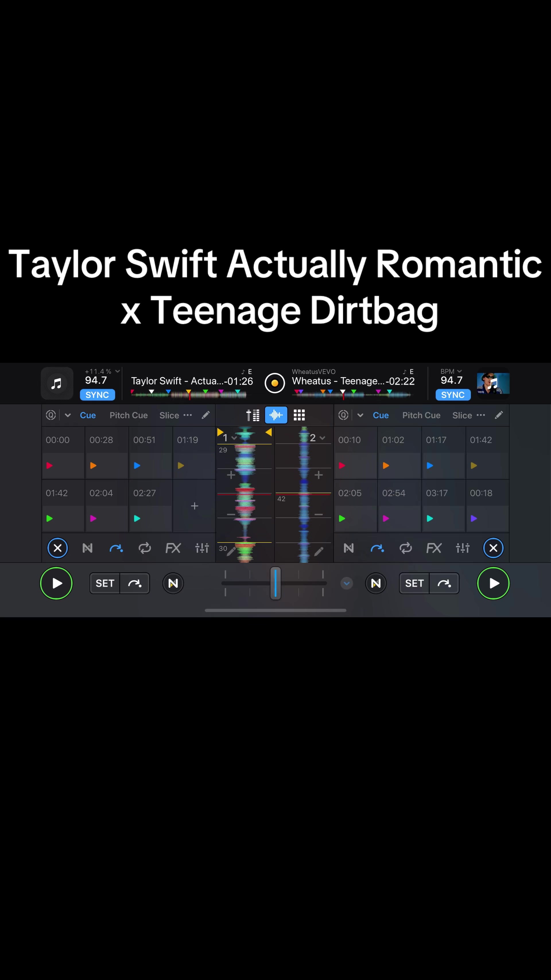The width and height of the screenshot is (551, 980).
Task: Switch to the grid pads view
Action: point(299,415)
